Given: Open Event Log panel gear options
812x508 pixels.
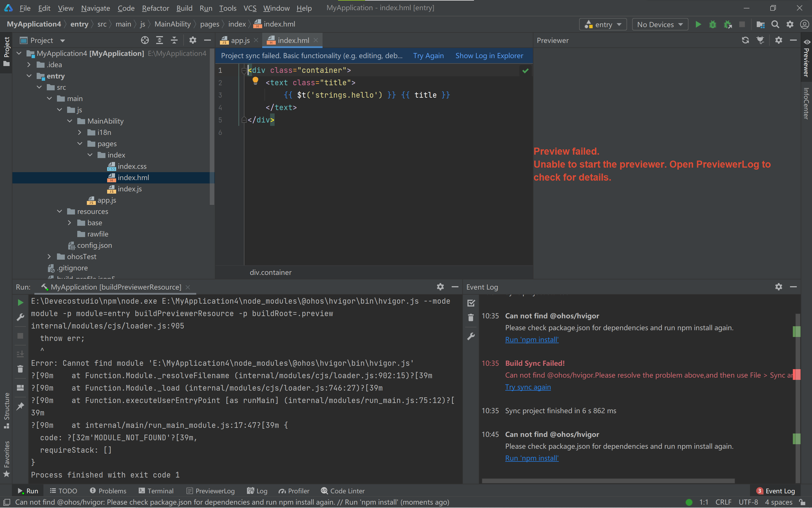Looking at the screenshot, I should pyautogui.click(x=778, y=286).
